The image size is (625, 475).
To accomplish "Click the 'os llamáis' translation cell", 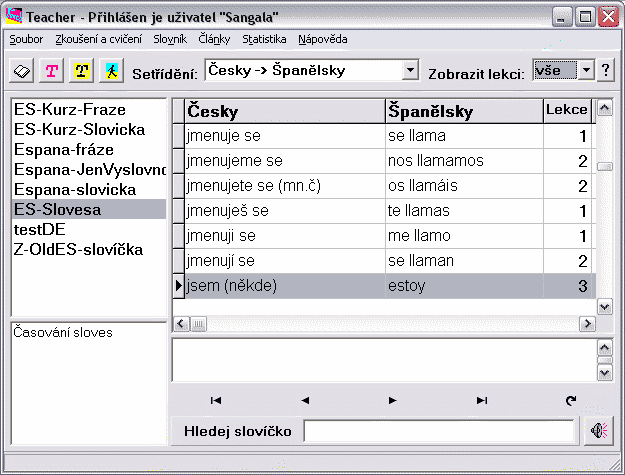I will click(x=464, y=186).
